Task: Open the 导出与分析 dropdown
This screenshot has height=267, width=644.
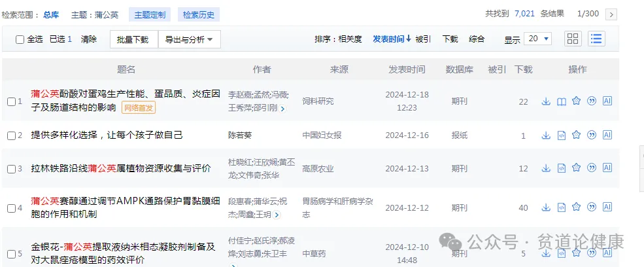Action: 190,39
